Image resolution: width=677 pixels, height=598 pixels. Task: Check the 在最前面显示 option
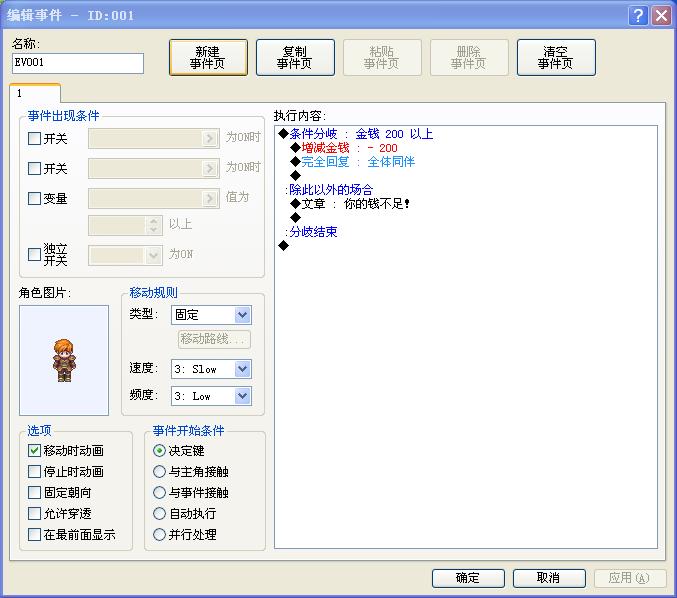click(x=34, y=535)
